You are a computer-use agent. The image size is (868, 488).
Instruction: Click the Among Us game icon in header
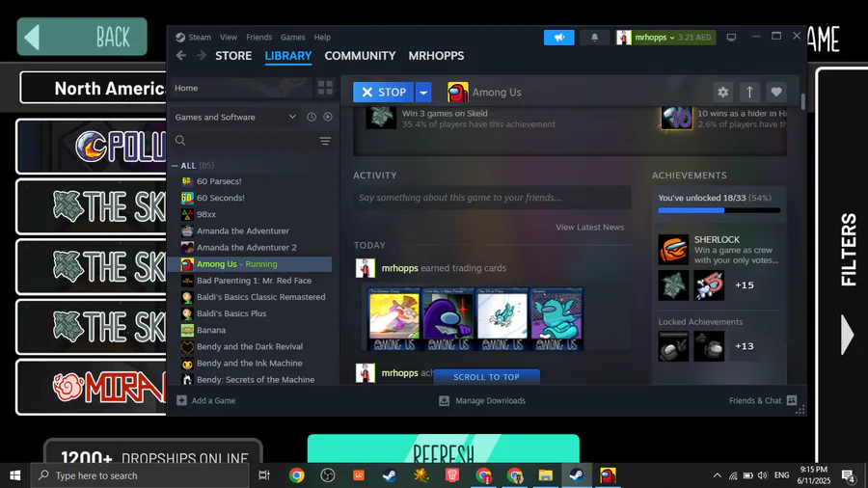458,92
